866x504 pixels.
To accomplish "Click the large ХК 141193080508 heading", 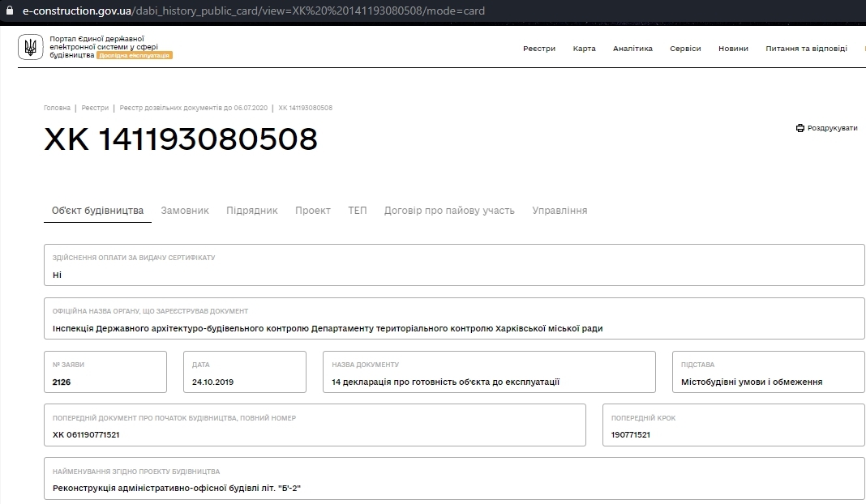I will click(181, 139).
